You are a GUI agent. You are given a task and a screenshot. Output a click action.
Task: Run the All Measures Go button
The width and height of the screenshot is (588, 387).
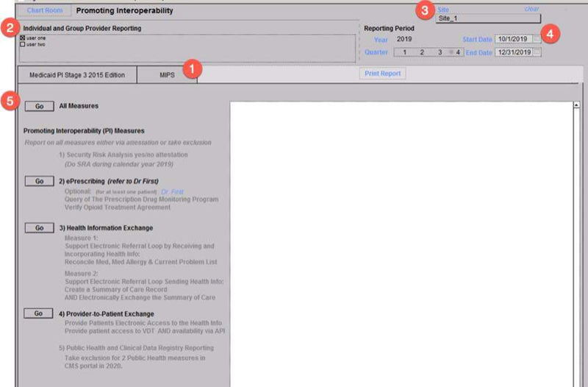[38, 106]
